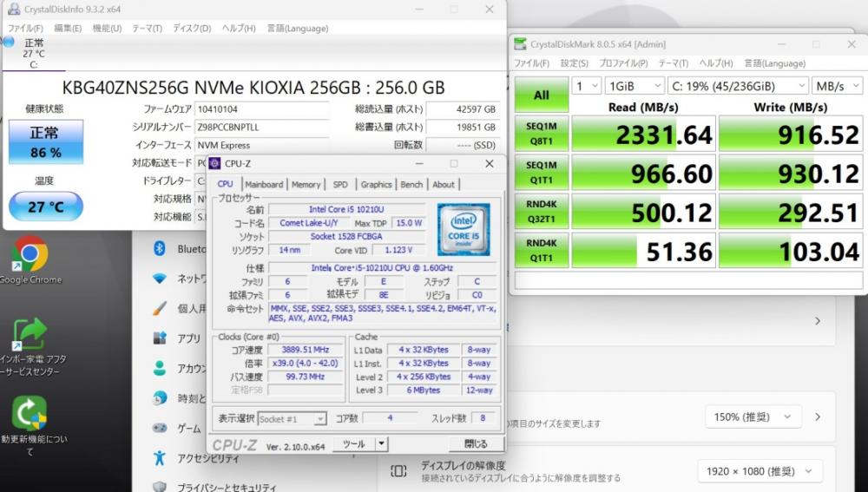Switch to the Bench tab in CPU-Z
This screenshot has height=492, width=868.
[411, 184]
